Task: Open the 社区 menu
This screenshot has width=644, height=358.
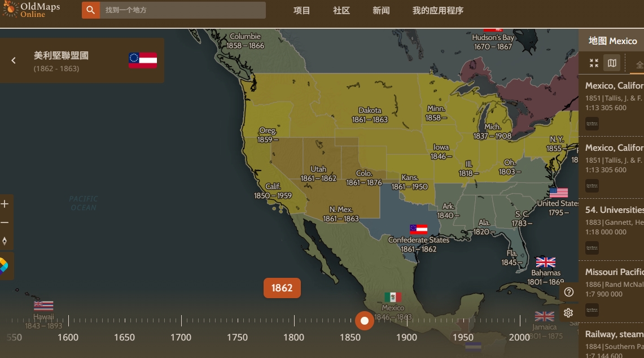Action: coord(341,10)
